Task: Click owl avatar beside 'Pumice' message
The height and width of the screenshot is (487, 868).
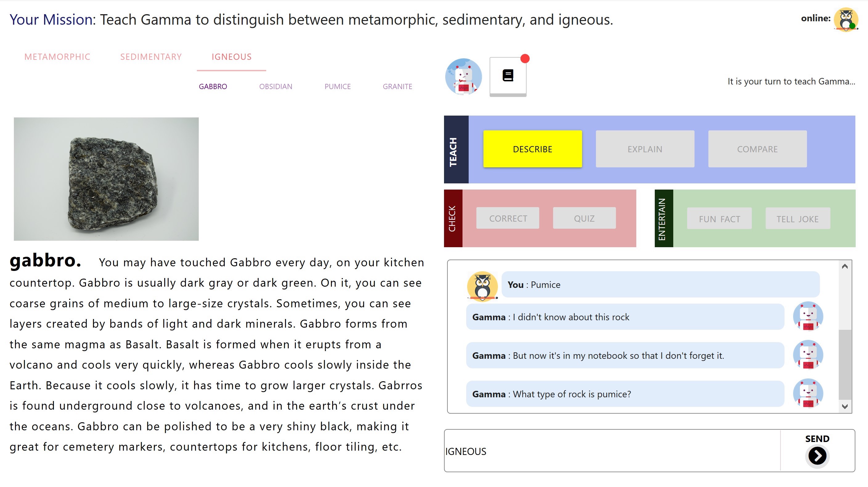Action: [482, 286]
